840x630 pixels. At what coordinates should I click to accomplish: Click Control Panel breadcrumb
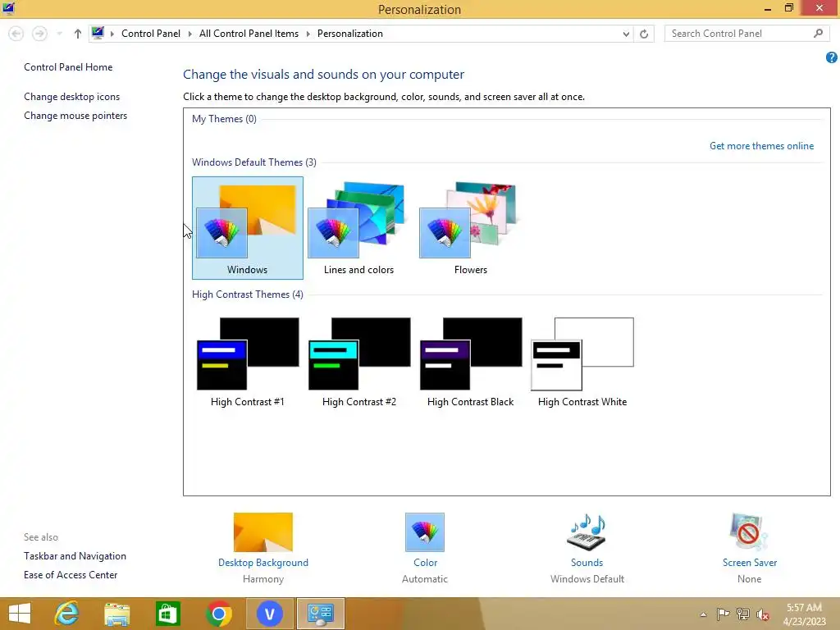coord(151,33)
